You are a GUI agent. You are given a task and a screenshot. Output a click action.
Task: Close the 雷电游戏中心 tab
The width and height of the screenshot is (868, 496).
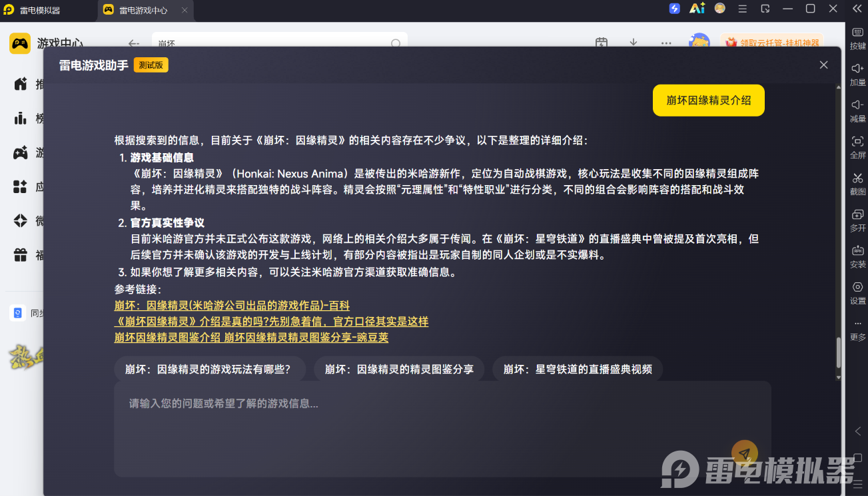pyautogui.click(x=185, y=10)
